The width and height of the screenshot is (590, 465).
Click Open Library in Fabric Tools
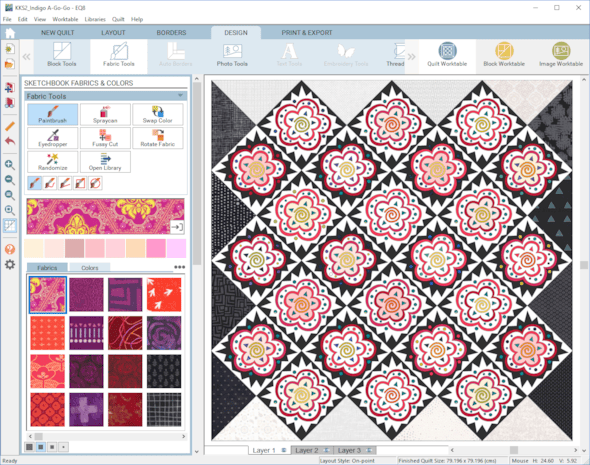pyautogui.click(x=105, y=162)
